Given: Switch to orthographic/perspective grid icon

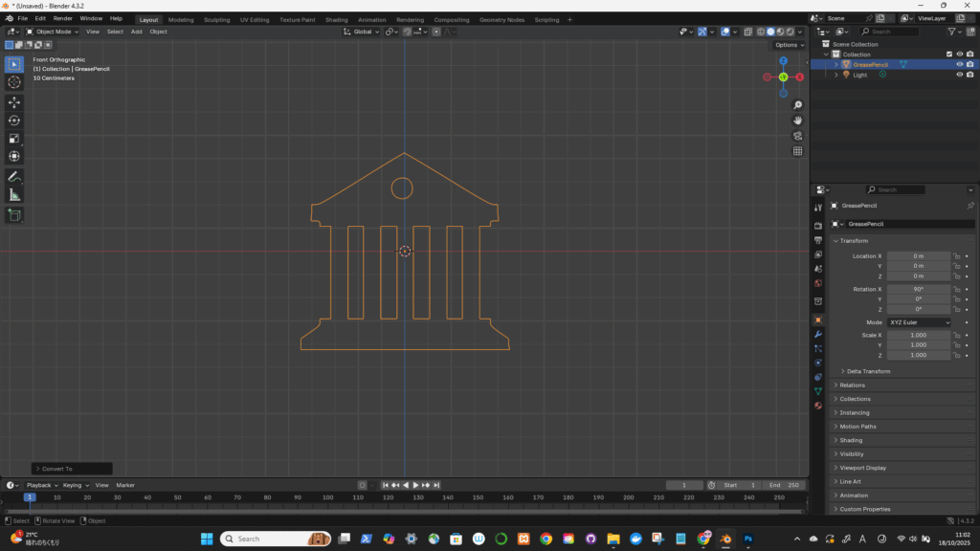Looking at the screenshot, I should tap(798, 151).
